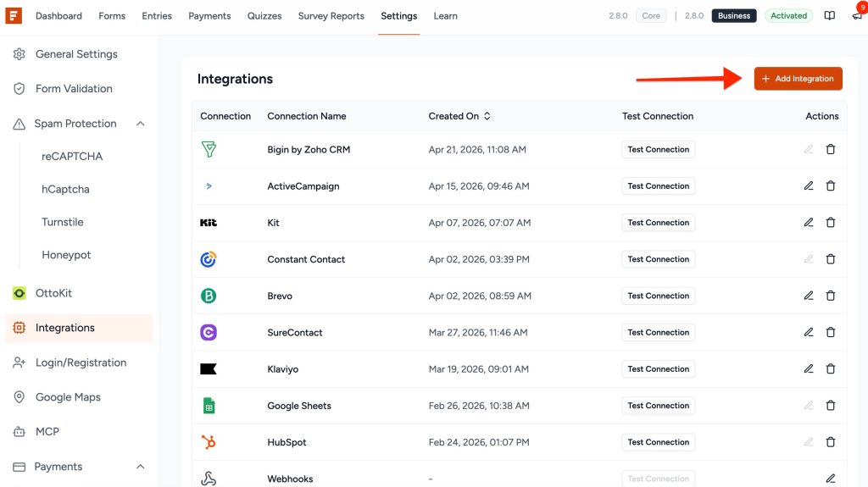Select Honeypot in sidebar
The height and width of the screenshot is (487, 868).
pos(66,255)
